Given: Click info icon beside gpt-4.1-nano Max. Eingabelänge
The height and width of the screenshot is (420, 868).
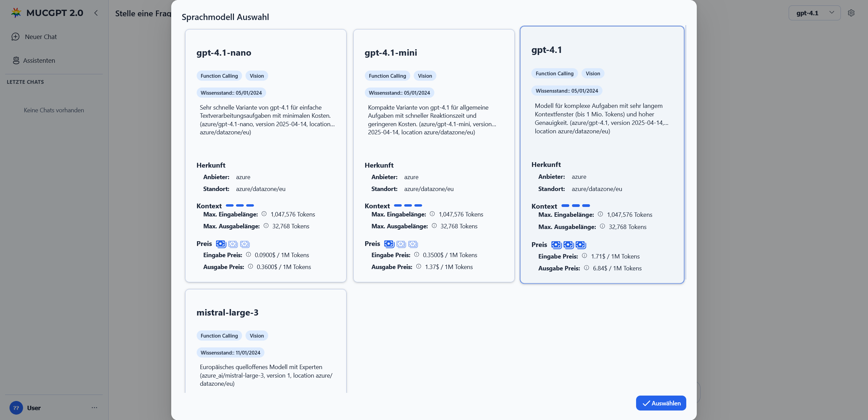Looking at the screenshot, I should click(x=264, y=214).
